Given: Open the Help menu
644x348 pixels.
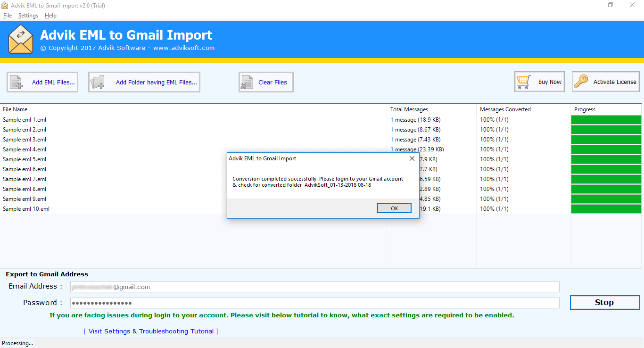Looking at the screenshot, I should (x=50, y=16).
